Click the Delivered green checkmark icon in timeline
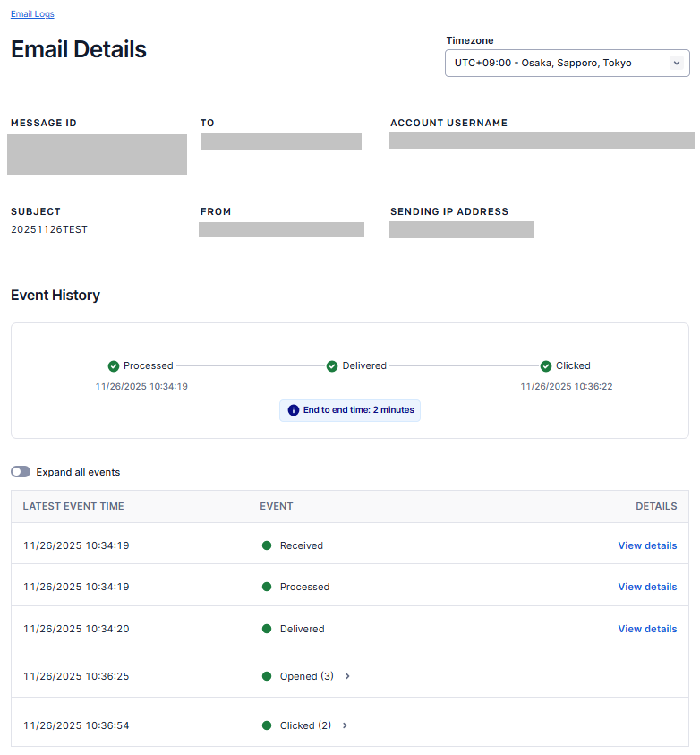This screenshot has height=755, width=700. click(x=332, y=366)
